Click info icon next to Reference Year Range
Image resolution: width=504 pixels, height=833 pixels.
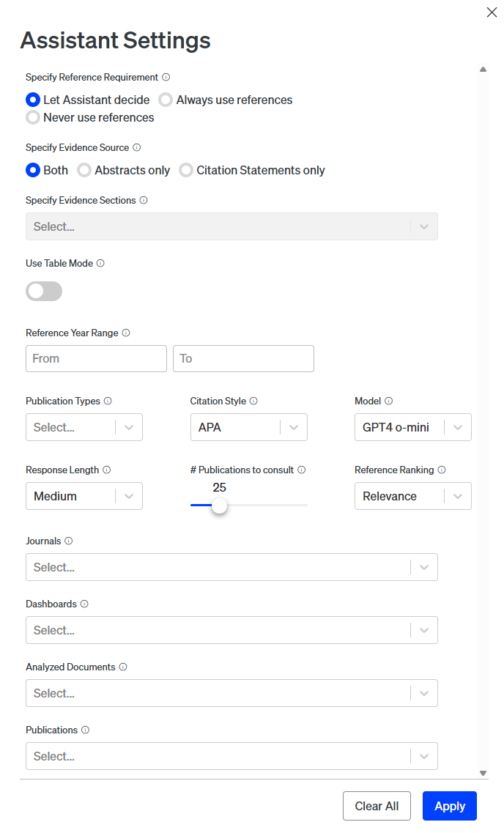pyautogui.click(x=126, y=333)
